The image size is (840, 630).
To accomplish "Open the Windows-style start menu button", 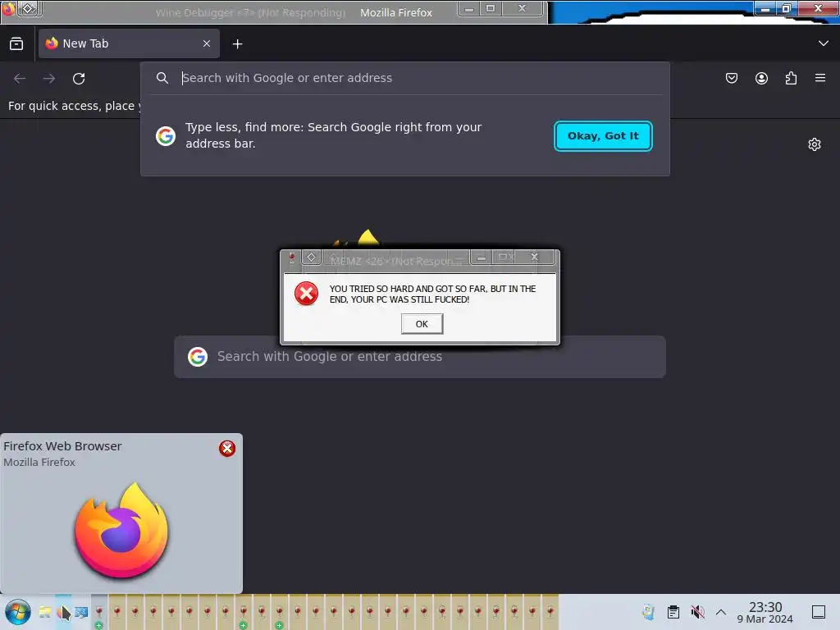I will (18, 612).
